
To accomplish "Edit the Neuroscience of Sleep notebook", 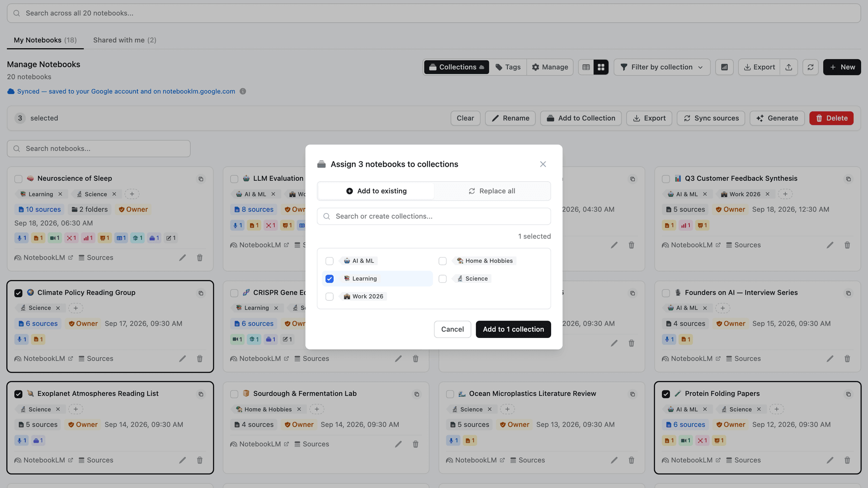I will coord(183,258).
